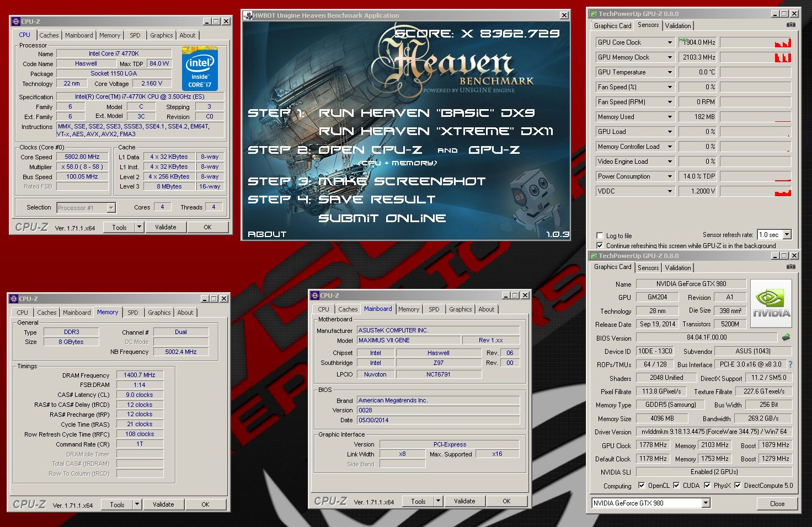
Task: Toggle the OpenCL computing checkbox
Action: point(642,486)
